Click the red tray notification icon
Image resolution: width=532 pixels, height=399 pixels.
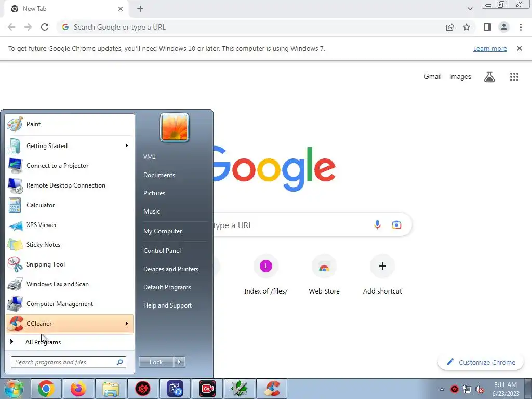click(455, 389)
